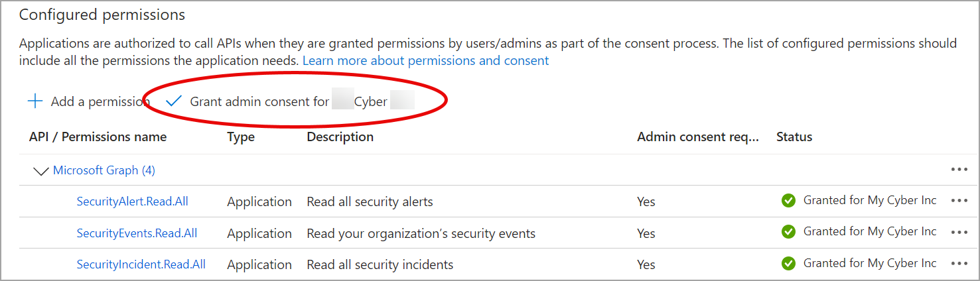Open more options for Microsoft Graph row
980x281 pixels.
[959, 170]
